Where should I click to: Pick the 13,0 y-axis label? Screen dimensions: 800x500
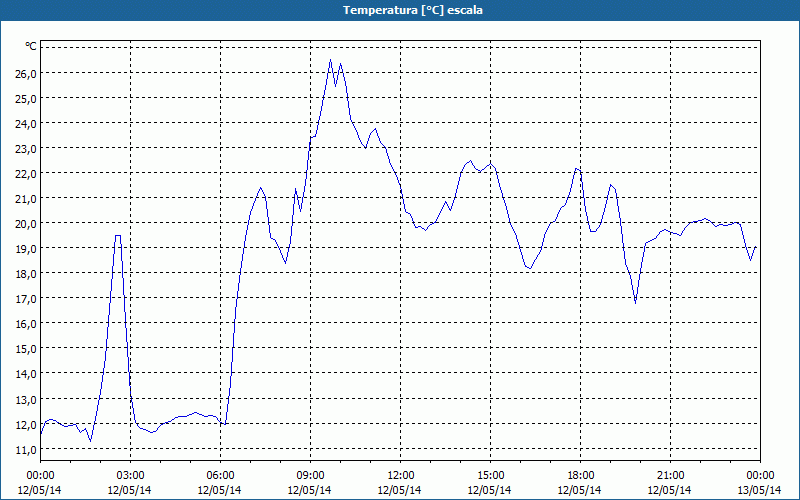click(26, 399)
